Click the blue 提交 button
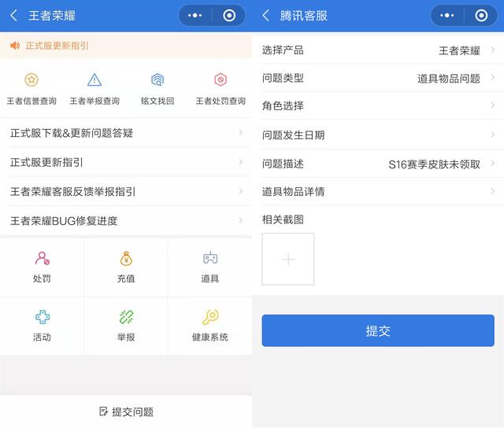 378,330
